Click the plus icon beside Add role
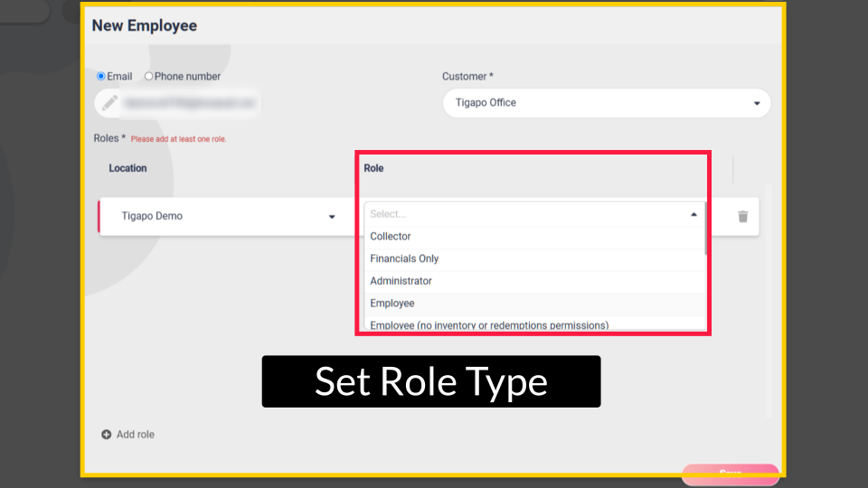868x488 pixels. [107, 435]
